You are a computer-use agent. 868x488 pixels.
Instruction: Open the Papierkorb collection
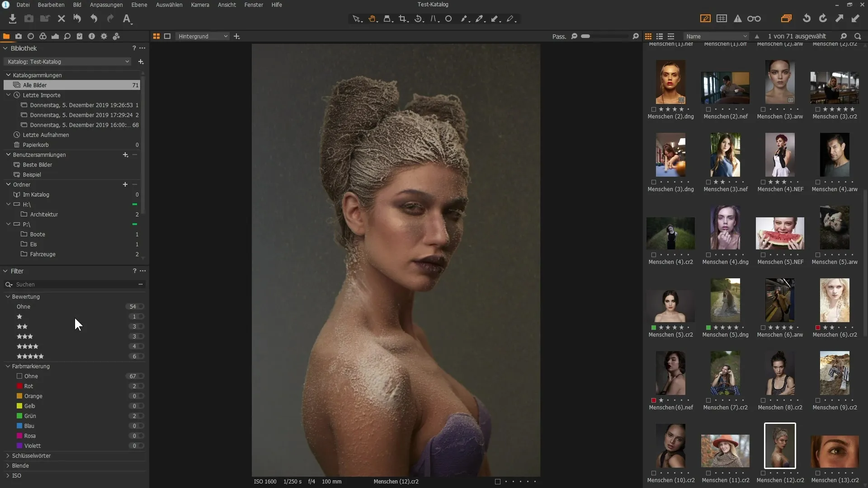click(36, 145)
